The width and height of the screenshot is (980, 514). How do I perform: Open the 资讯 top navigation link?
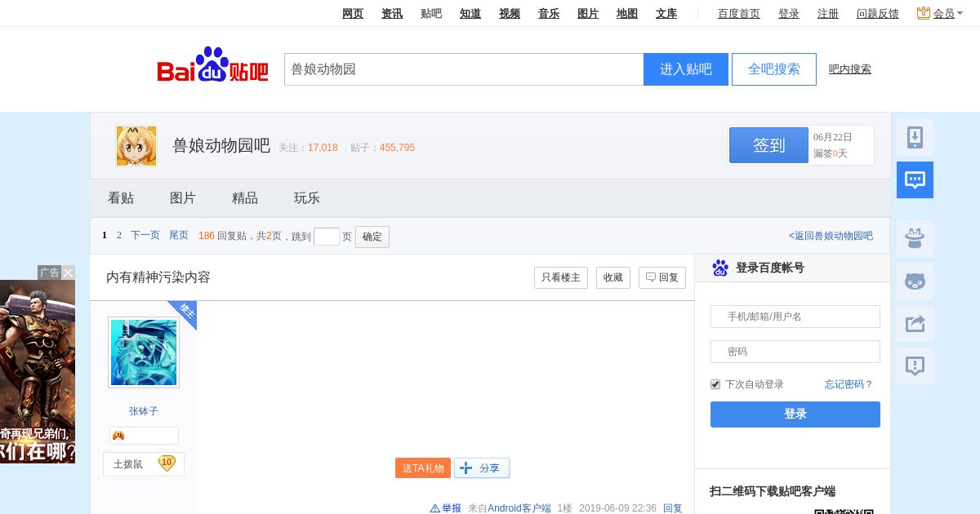click(392, 13)
